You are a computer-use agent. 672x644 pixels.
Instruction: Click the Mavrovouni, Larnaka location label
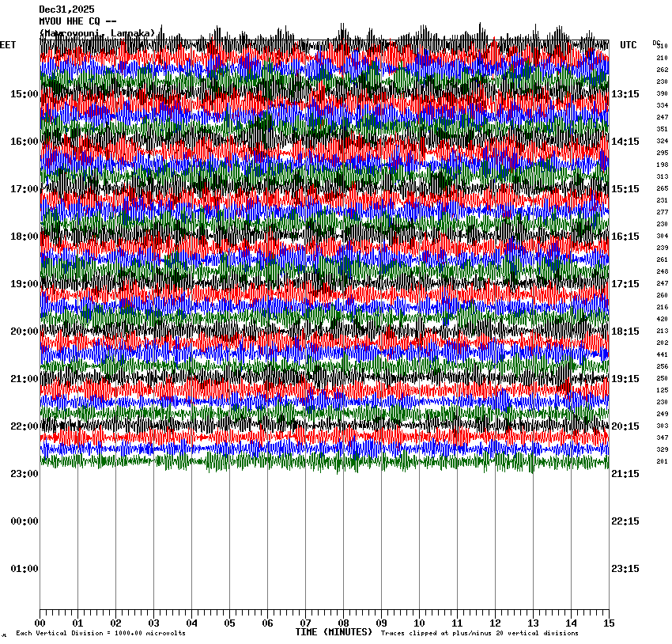pos(96,33)
